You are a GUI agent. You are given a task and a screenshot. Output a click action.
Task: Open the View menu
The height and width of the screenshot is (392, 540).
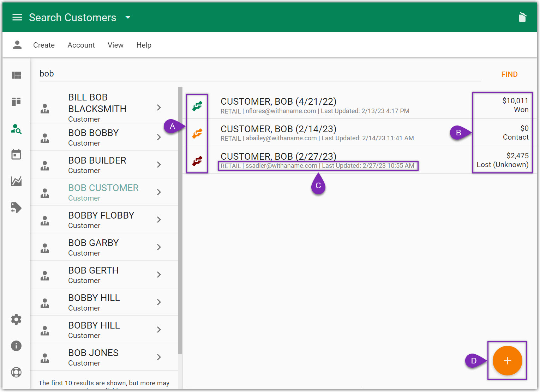(115, 45)
